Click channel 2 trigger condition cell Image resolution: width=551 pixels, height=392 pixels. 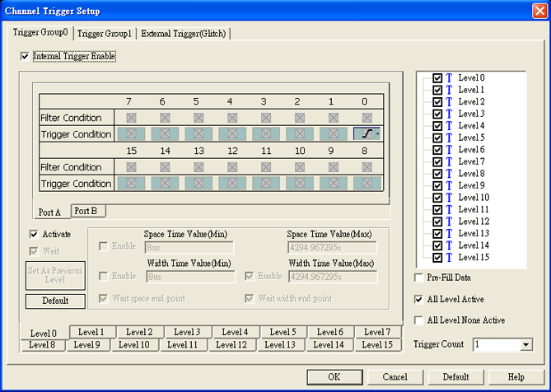click(x=300, y=134)
